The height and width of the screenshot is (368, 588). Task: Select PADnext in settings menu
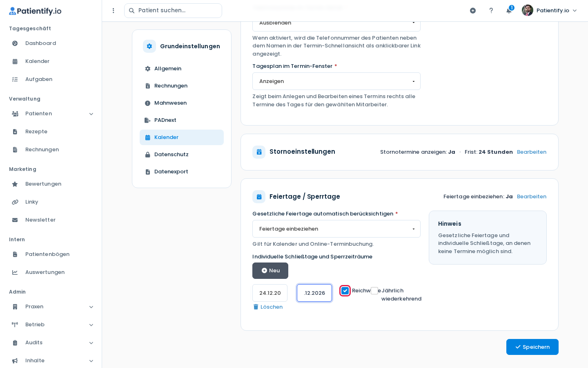coord(182,120)
